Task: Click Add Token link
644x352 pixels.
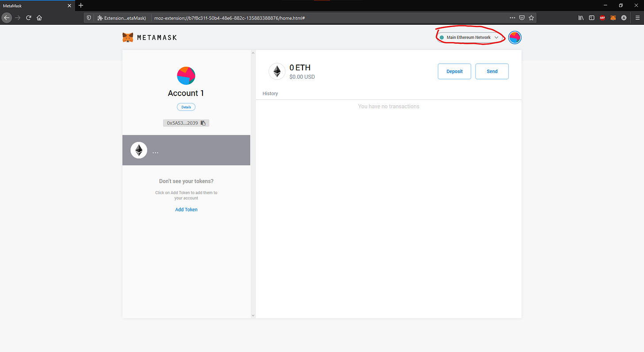Action: 186,210
